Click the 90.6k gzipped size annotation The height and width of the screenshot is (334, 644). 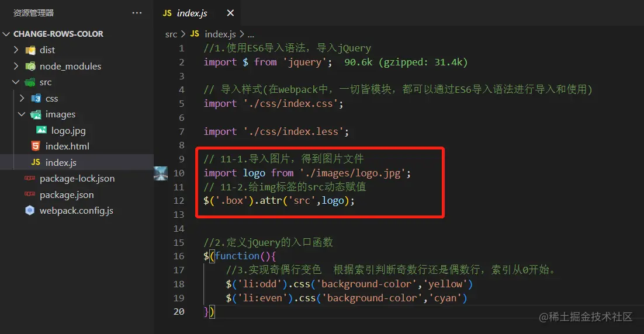406,62
